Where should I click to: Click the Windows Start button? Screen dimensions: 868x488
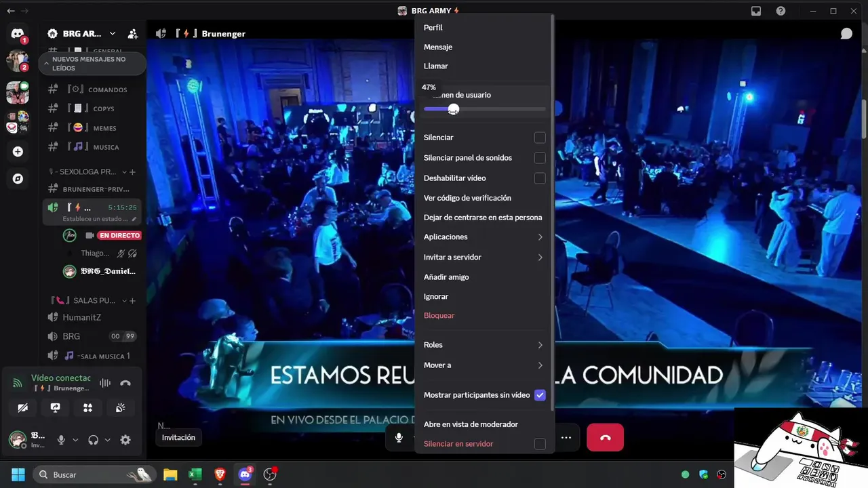(18, 474)
